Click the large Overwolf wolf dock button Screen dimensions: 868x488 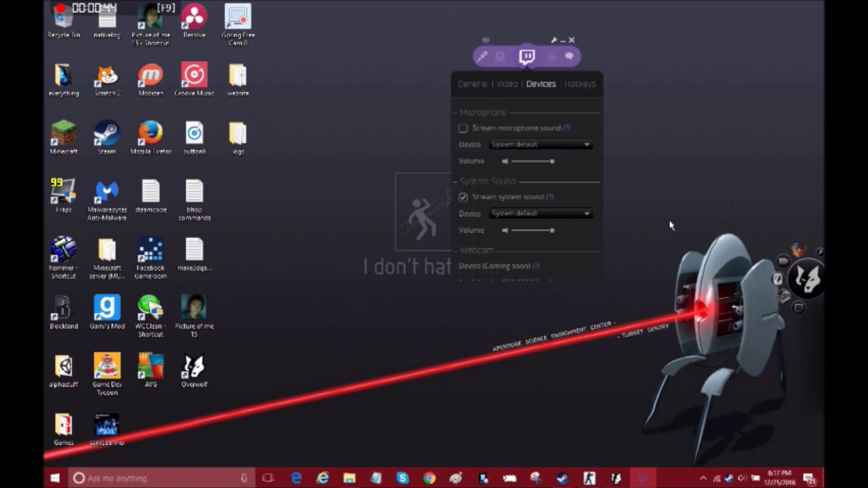point(807,279)
